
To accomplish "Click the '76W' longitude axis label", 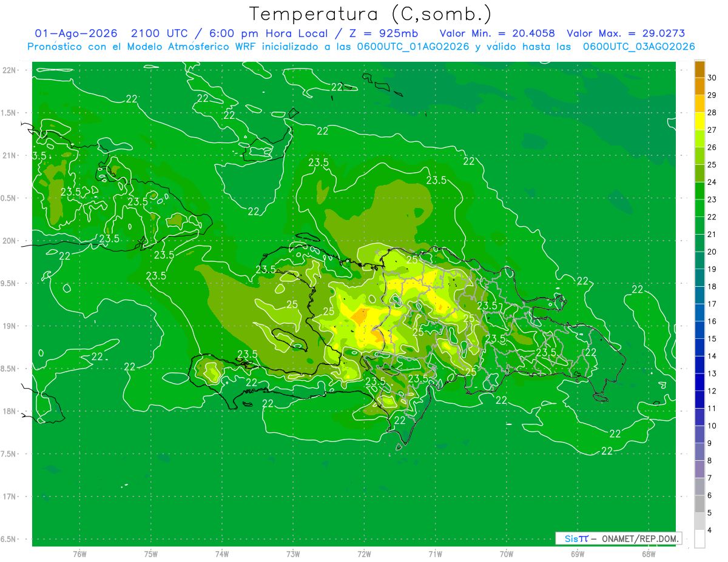I will 79,554.
